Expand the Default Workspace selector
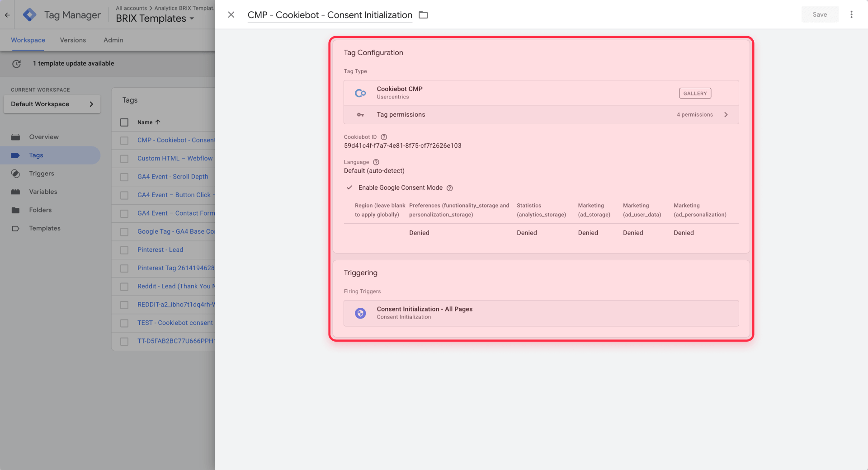 52,104
